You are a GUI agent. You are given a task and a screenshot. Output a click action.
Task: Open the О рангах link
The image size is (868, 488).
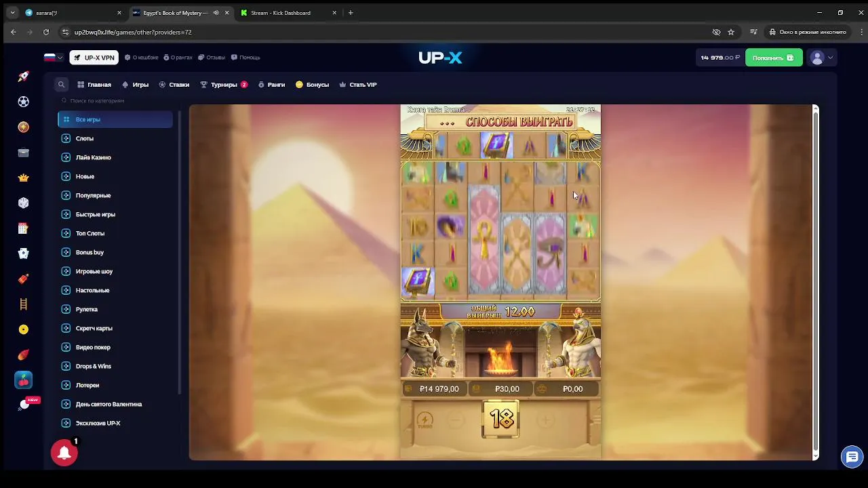coord(178,58)
